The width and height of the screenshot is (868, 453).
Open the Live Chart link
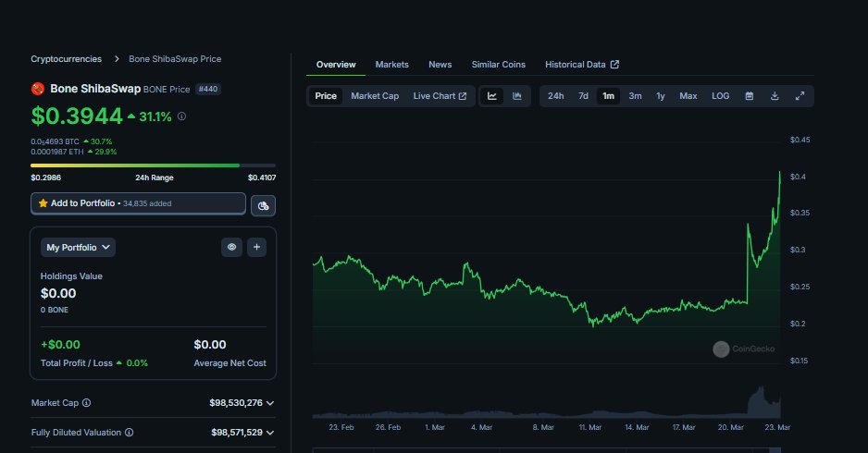(x=440, y=96)
